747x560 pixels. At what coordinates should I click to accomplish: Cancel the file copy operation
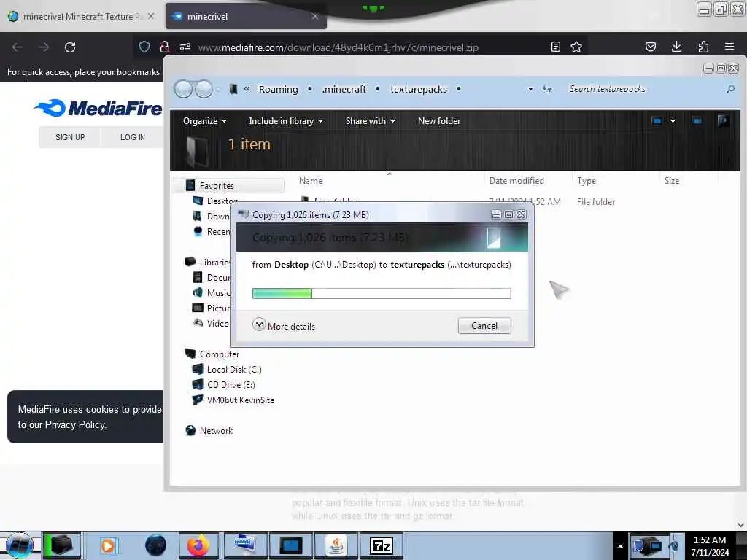click(484, 326)
